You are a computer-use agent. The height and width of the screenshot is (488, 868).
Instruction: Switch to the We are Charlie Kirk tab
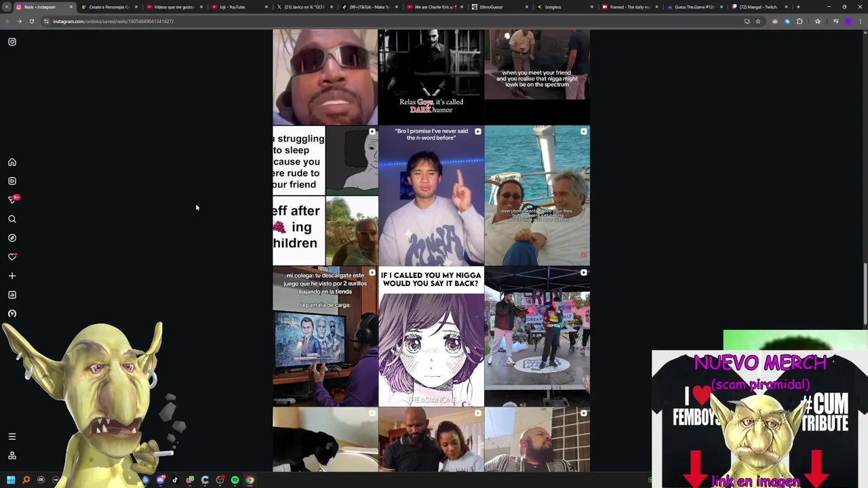tap(434, 7)
